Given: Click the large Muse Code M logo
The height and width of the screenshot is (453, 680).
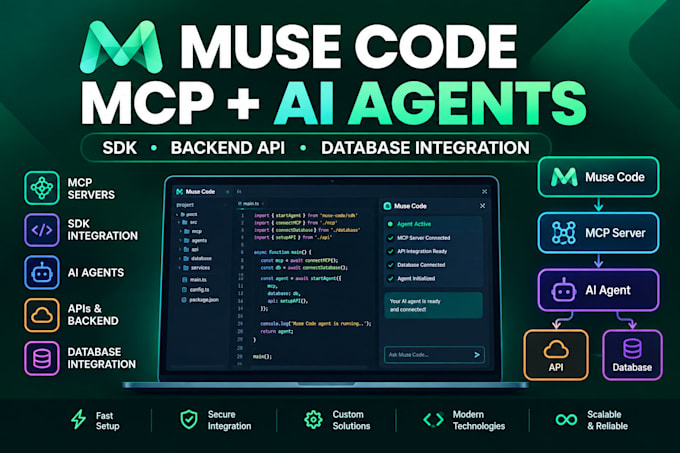Looking at the screenshot, I should [x=121, y=47].
